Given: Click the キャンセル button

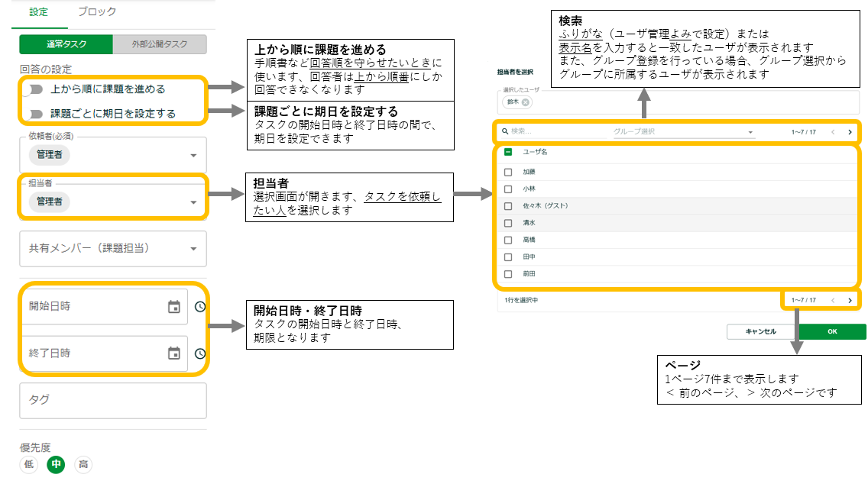Looking at the screenshot, I should pos(760,331).
